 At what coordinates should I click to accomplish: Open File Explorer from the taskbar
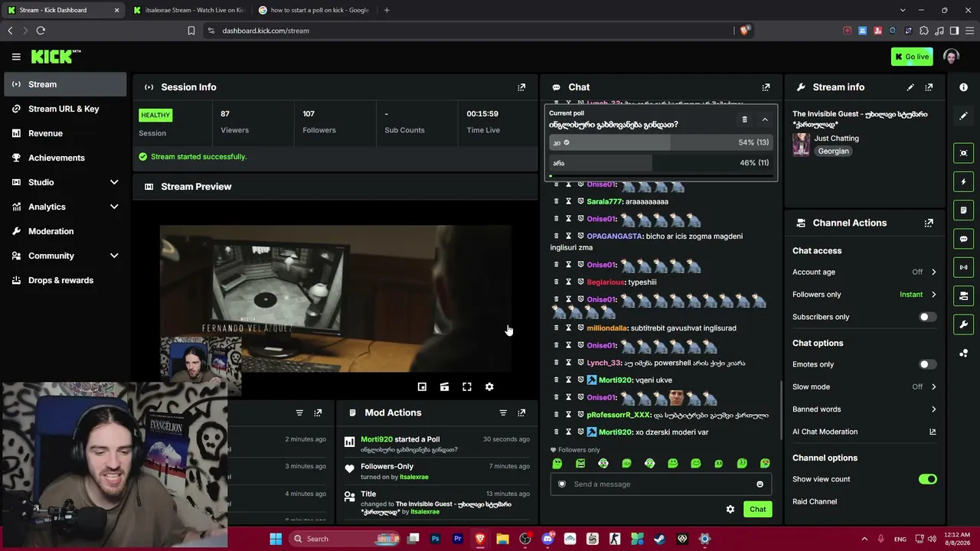tap(502, 539)
